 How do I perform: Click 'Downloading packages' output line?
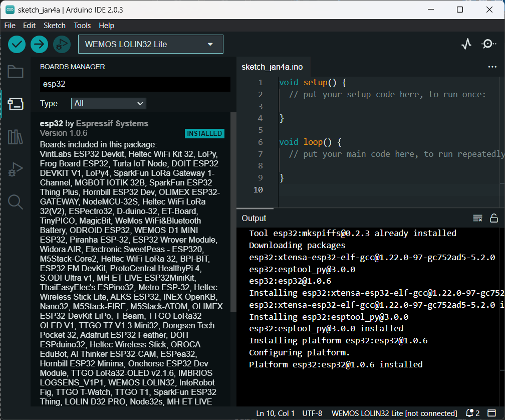coord(297,245)
